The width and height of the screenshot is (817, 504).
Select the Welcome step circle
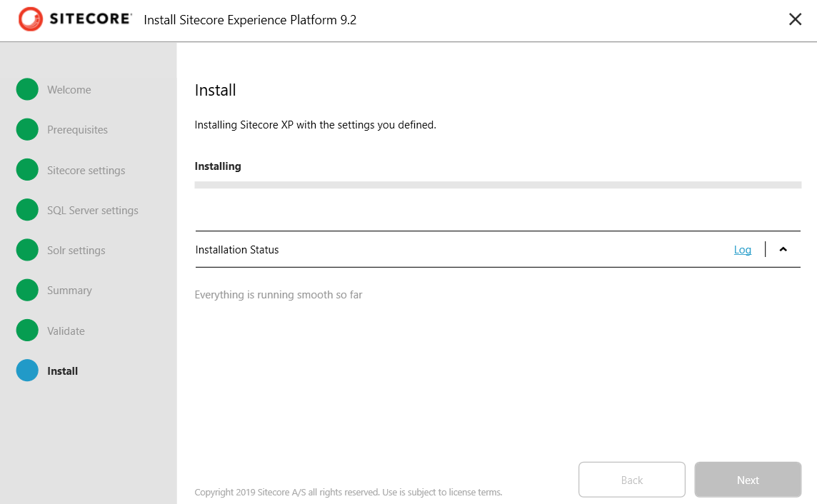[27, 89]
